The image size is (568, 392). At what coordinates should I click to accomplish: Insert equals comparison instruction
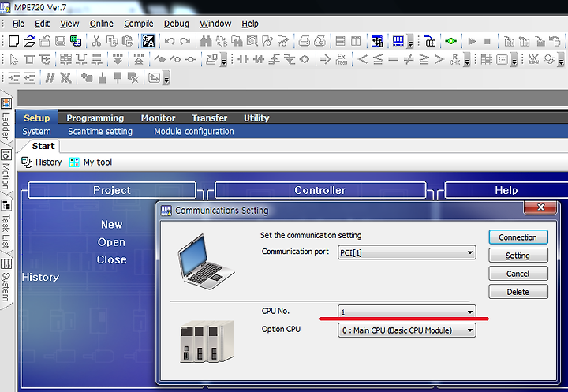[x=394, y=59]
